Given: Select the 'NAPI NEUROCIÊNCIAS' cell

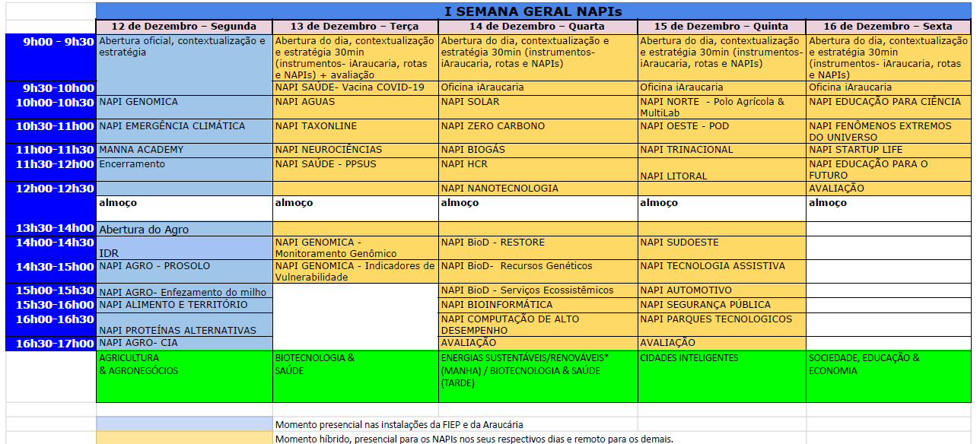Looking at the screenshot, I should point(355,151).
